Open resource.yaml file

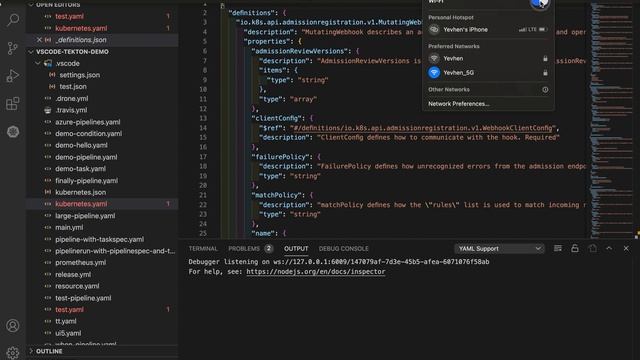pyautogui.click(x=102, y=286)
